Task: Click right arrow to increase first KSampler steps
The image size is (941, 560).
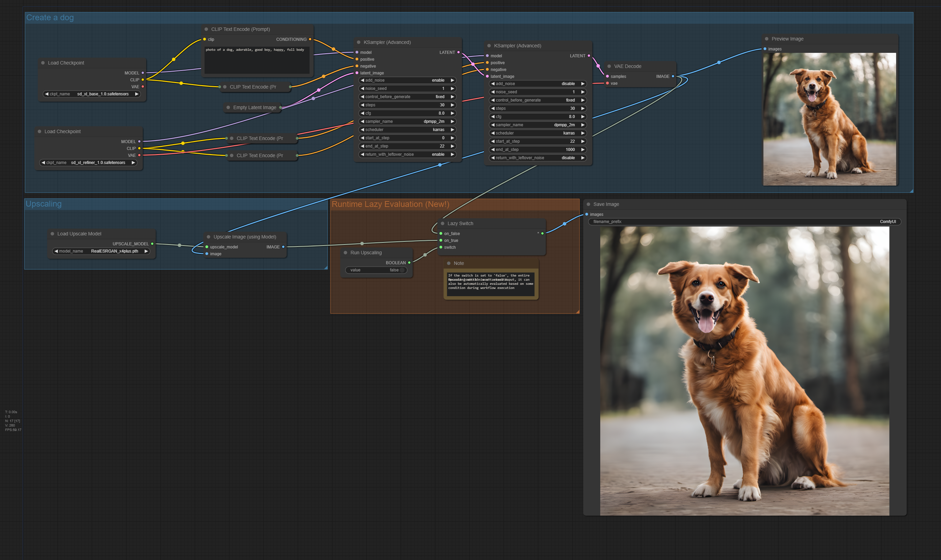Action: (452, 105)
